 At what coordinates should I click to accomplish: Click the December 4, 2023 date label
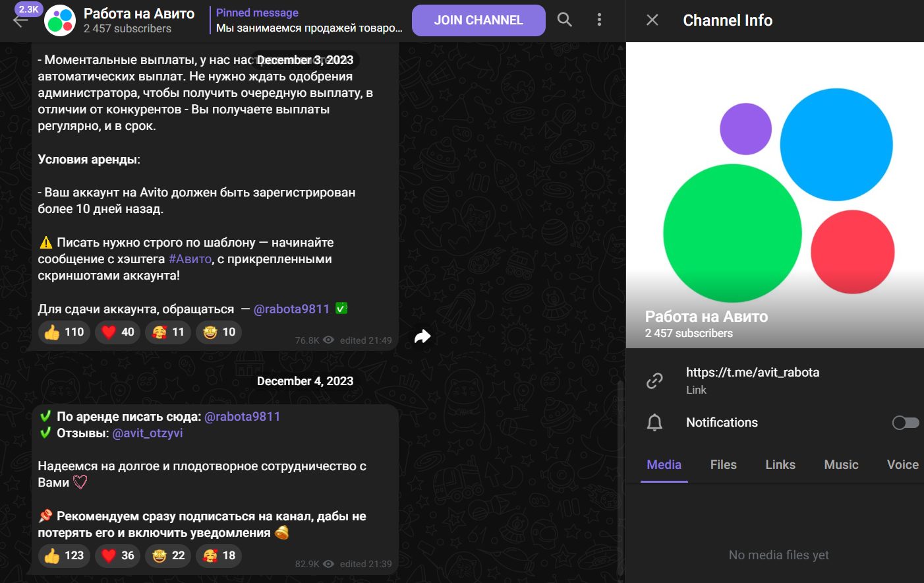pyautogui.click(x=305, y=381)
